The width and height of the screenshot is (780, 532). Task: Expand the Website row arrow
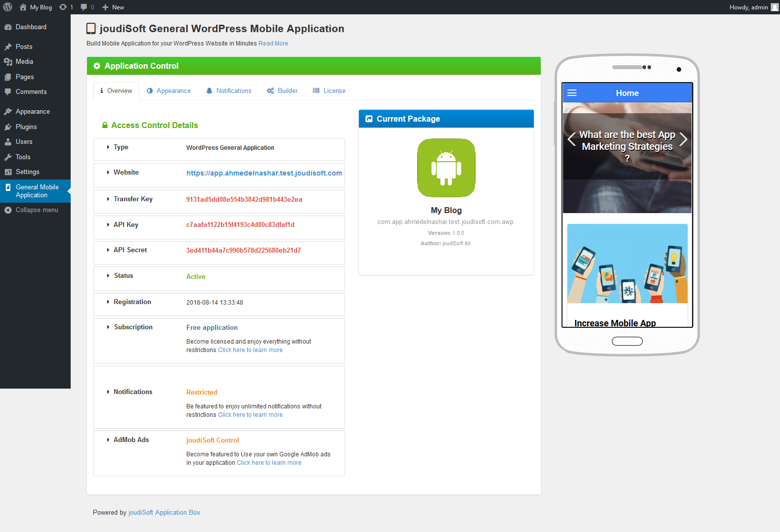108,173
